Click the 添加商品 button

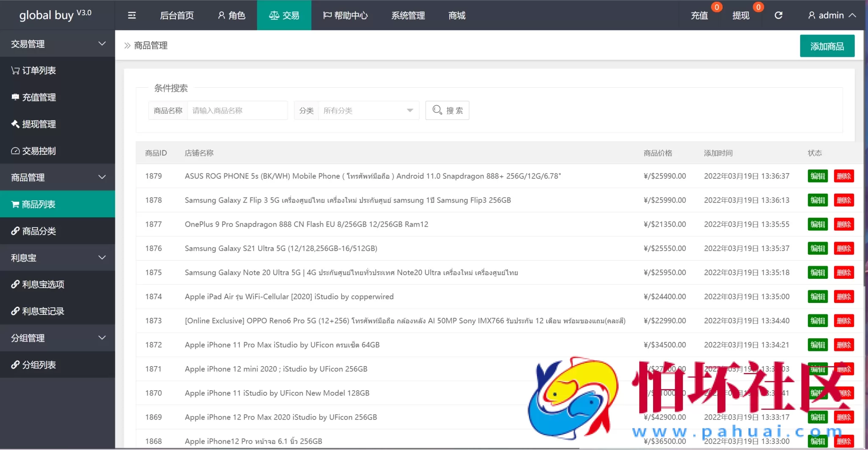coord(826,46)
